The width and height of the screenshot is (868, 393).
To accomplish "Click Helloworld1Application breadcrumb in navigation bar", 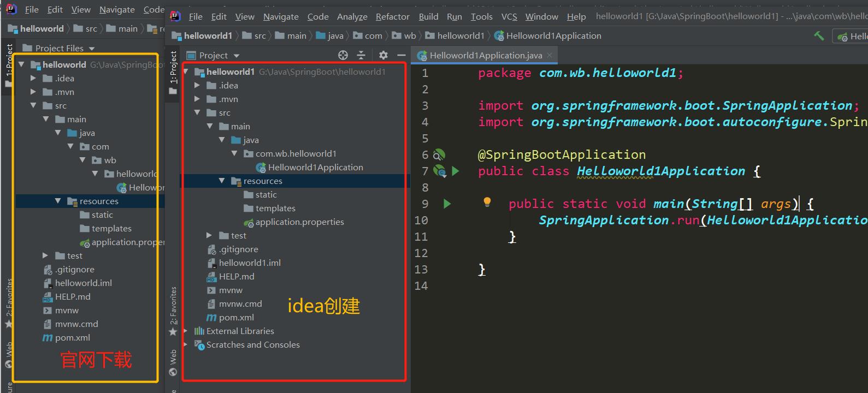I will point(548,35).
